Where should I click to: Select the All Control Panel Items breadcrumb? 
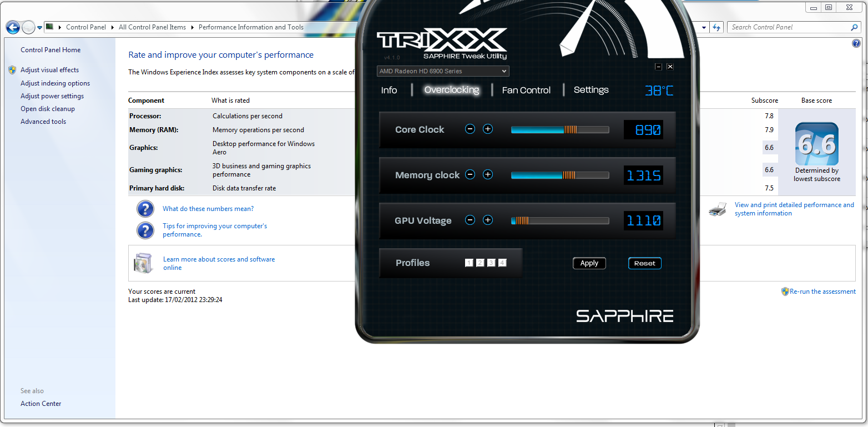152,27
